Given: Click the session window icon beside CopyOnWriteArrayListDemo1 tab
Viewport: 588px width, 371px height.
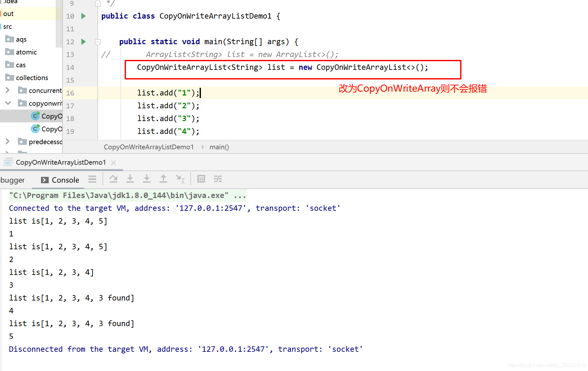Looking at the screenshot, I should tap(8, 162).
